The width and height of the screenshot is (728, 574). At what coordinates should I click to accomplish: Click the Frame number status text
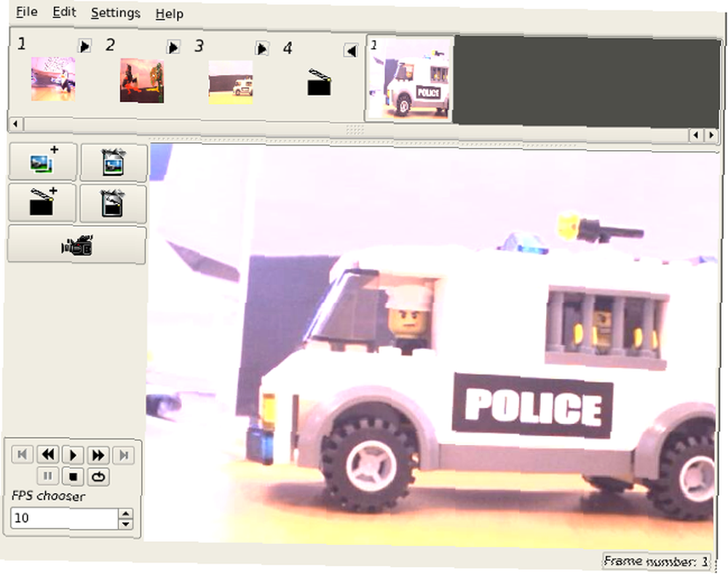click(656, 561)
